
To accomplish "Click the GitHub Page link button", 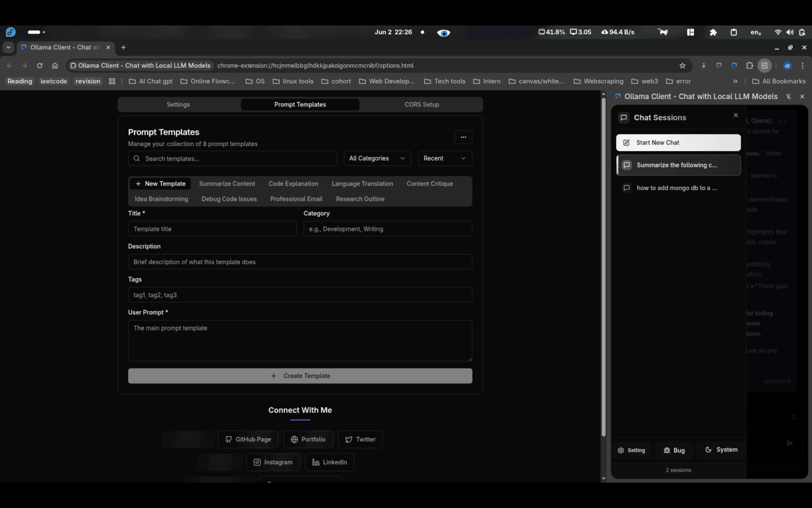I will [x=248, y=439].
